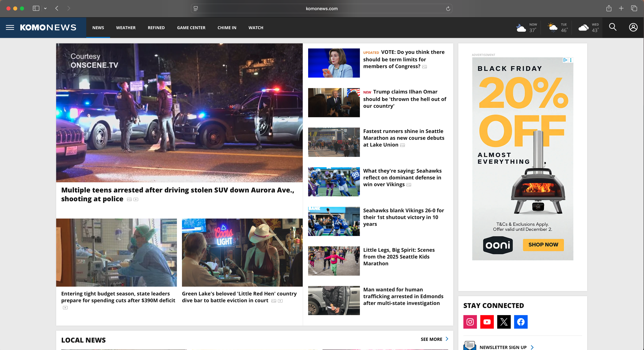Switch to the WEATHER tab
Screen dimensions: 644x350
pos(126,28)
